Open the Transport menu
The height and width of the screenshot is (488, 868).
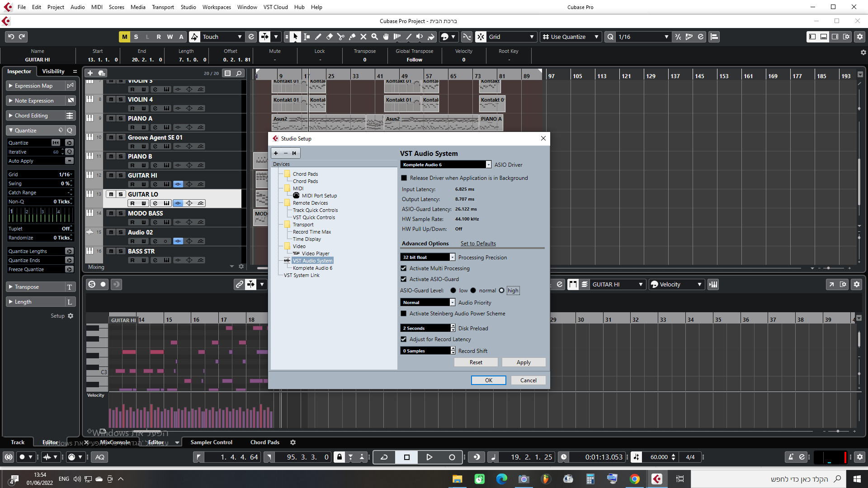click(x=163, y=7)
